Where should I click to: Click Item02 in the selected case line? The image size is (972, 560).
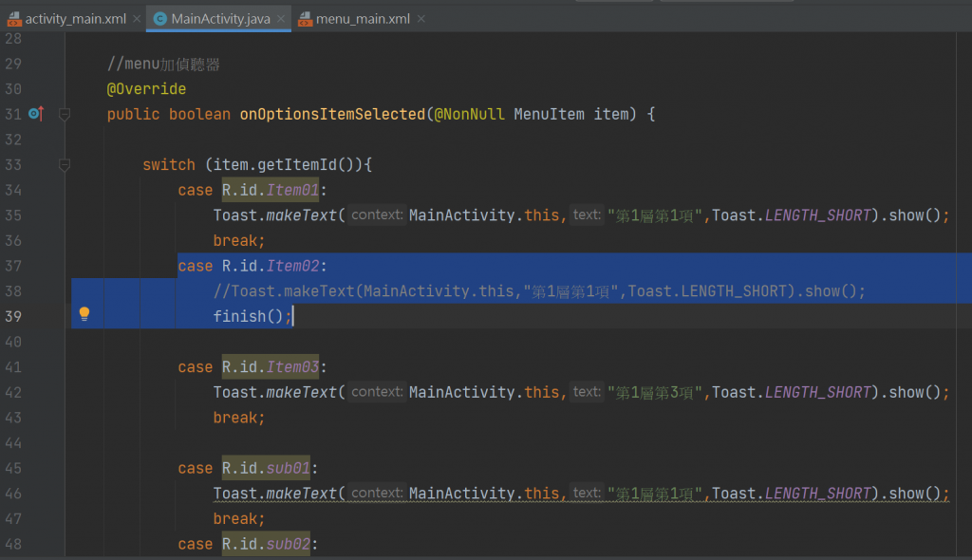(x=292, y=266)
